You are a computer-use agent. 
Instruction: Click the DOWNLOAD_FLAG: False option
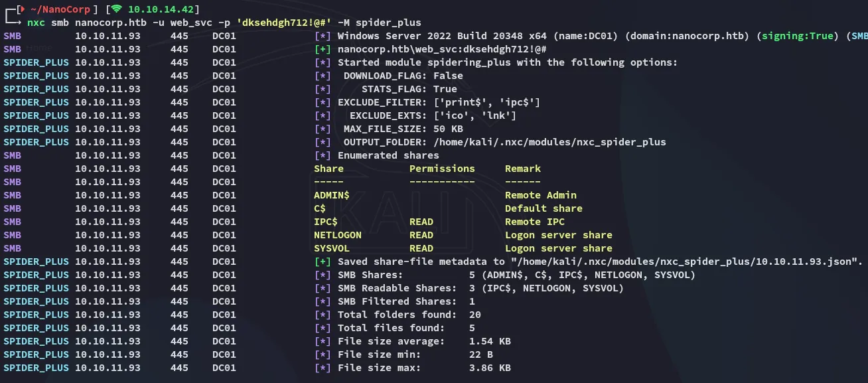point(403,76)
